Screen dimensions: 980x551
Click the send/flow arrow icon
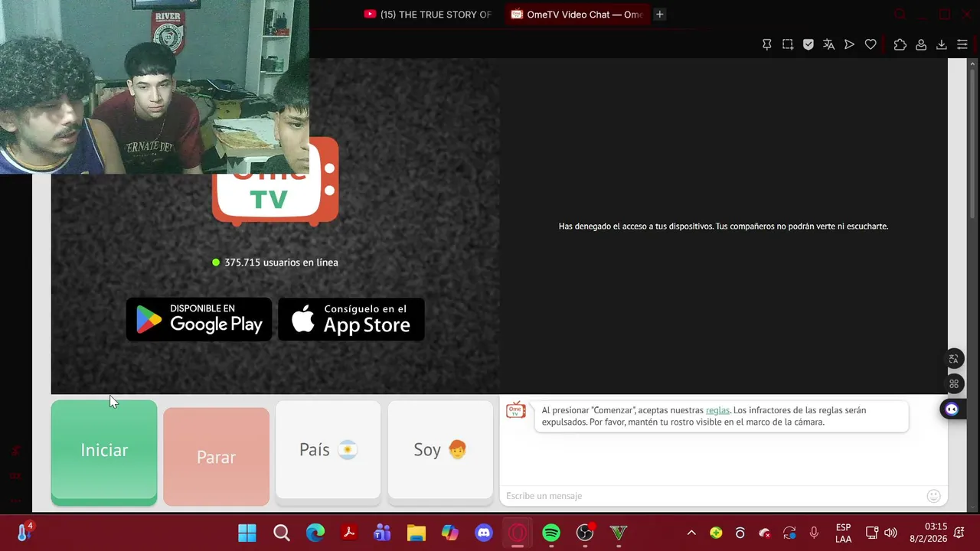coord(849,45)
